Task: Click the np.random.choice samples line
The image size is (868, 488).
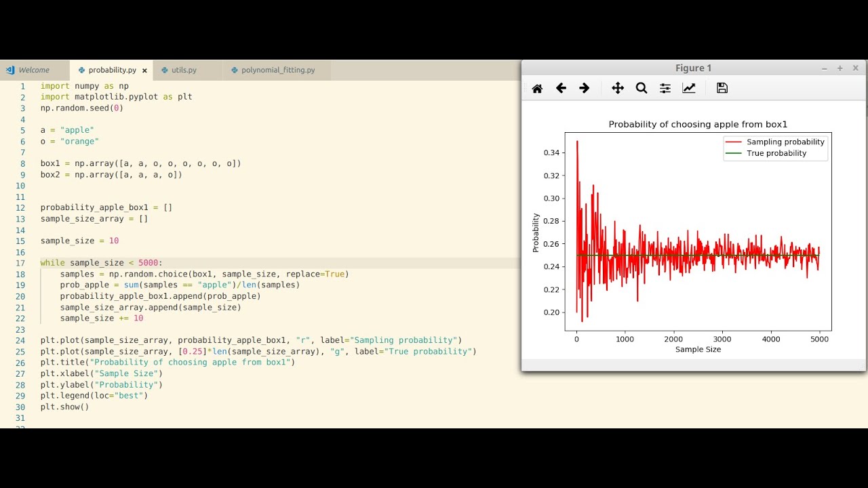Action: click(x=204, y=274)
